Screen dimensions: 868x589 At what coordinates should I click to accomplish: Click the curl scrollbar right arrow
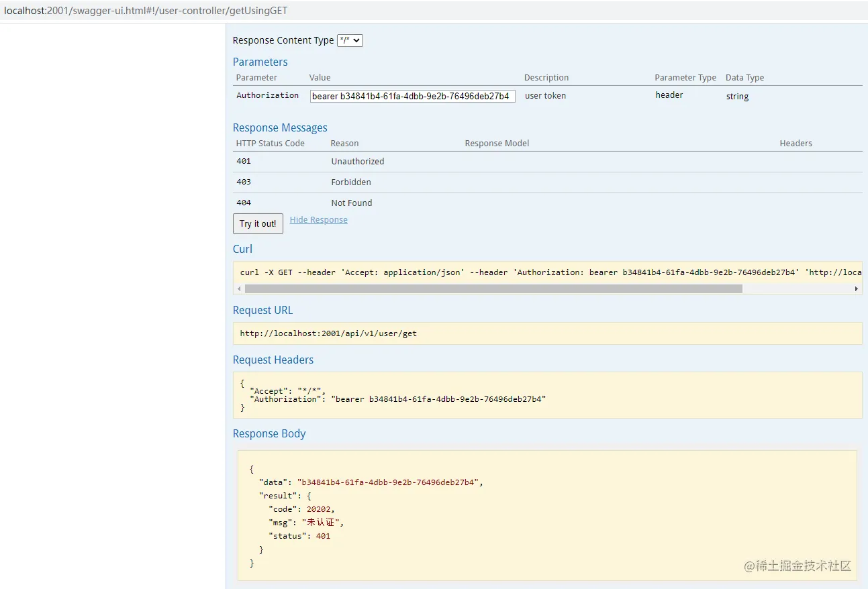click(x=857, y=288)
